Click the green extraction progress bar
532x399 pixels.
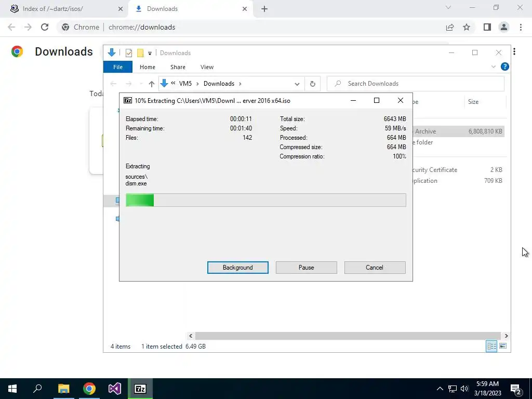tap(265, 200)
